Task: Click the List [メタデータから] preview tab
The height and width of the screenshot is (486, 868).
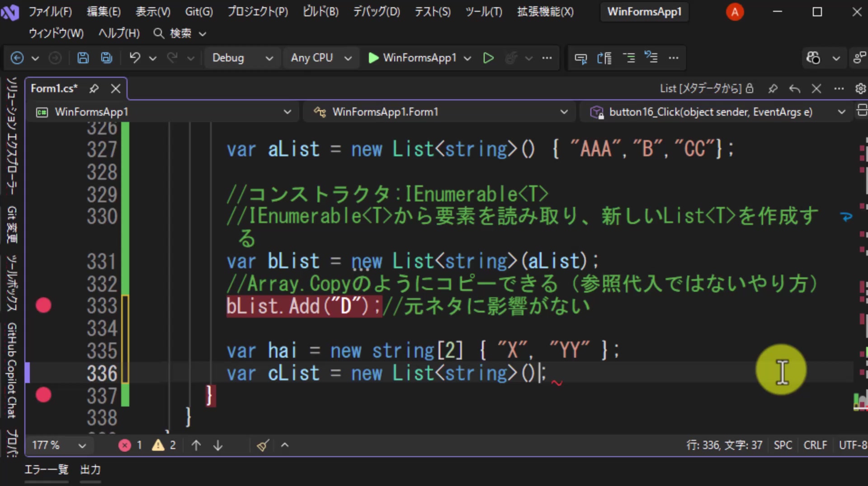Action: (700, 89)
